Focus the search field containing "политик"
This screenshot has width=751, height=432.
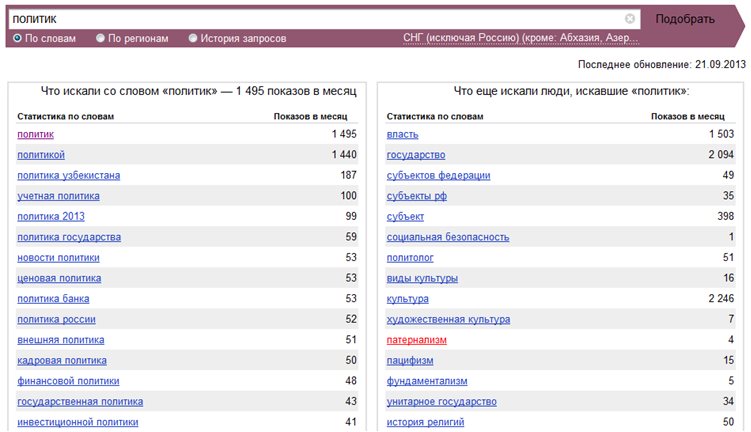(316, 19)
